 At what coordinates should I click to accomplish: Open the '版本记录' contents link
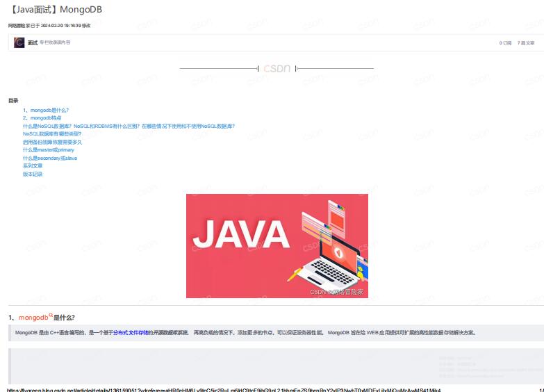coord(33,174)
